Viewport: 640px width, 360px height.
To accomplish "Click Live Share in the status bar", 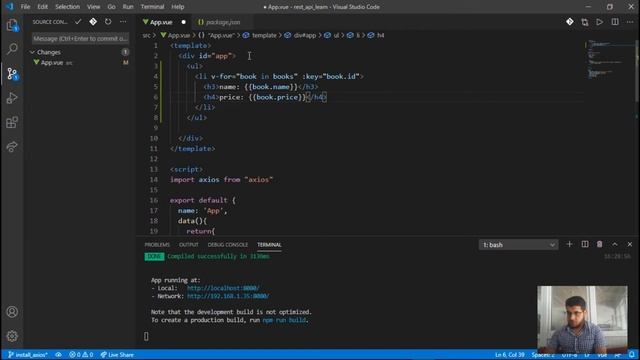I will (x=117, y=355).
